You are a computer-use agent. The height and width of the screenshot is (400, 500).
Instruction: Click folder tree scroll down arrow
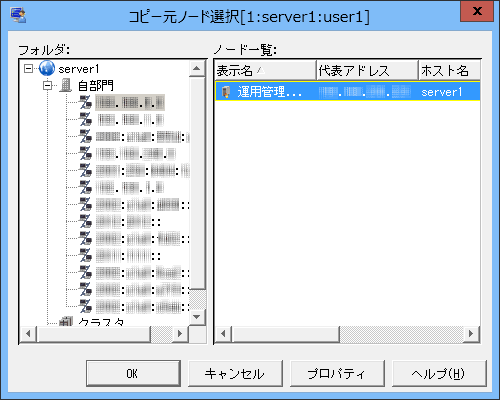[197, 317]
